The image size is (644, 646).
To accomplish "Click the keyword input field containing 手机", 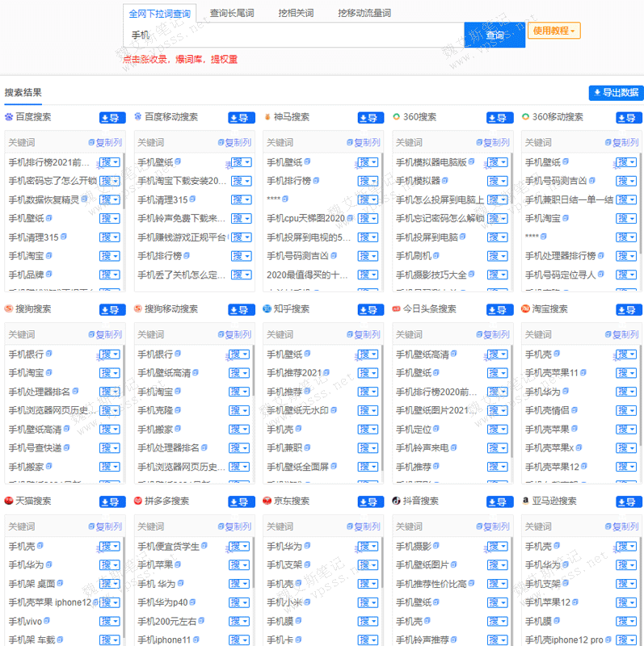I will (291, 35).
